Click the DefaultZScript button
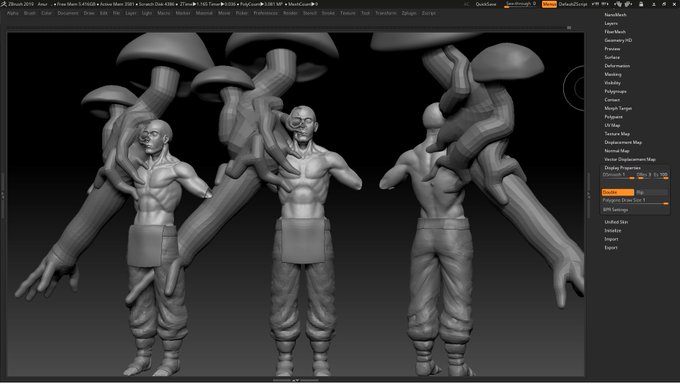 point(572,4)
